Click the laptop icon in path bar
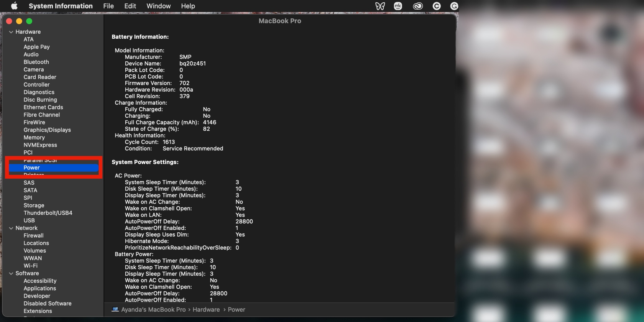Screen dimensions: 644x322 115,309
